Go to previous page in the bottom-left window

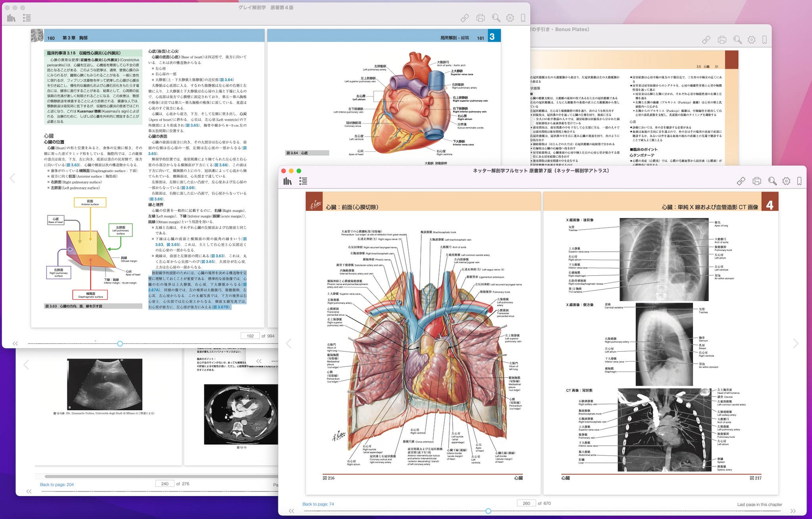coord(26,365)
